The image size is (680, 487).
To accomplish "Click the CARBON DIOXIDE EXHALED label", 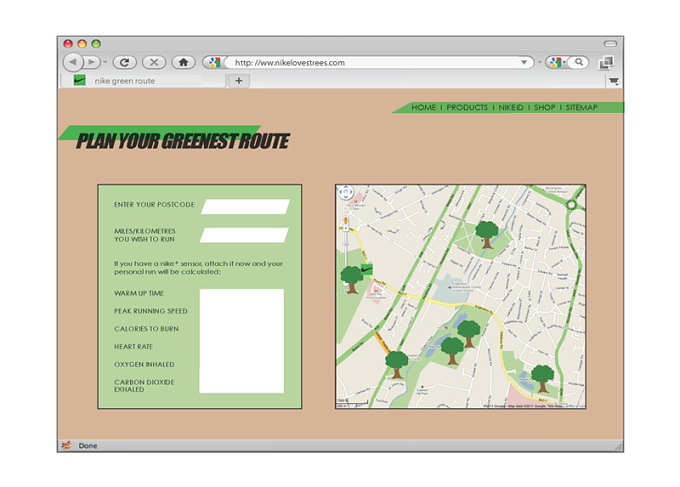I will [x=144, y=386].
